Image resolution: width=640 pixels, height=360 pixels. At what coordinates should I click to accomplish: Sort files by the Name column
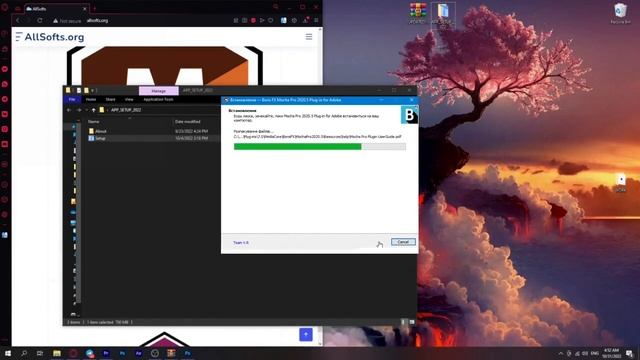pos(93,122)
